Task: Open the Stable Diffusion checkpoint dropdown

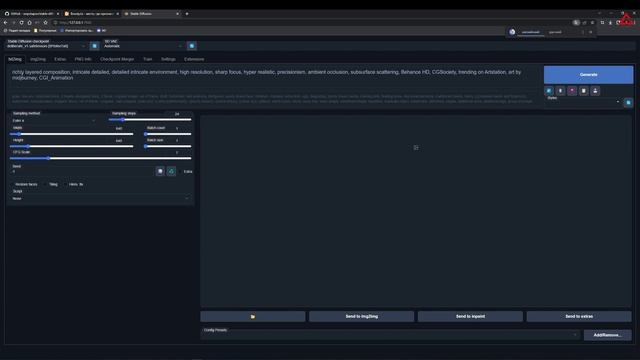Action: (x=46, y=46)
